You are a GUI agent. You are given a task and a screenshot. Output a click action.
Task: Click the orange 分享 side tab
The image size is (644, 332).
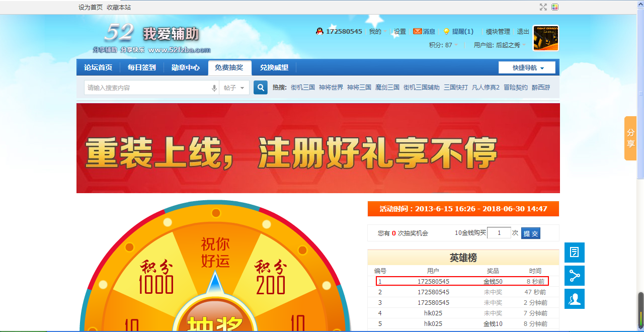[x=630, y=138]
